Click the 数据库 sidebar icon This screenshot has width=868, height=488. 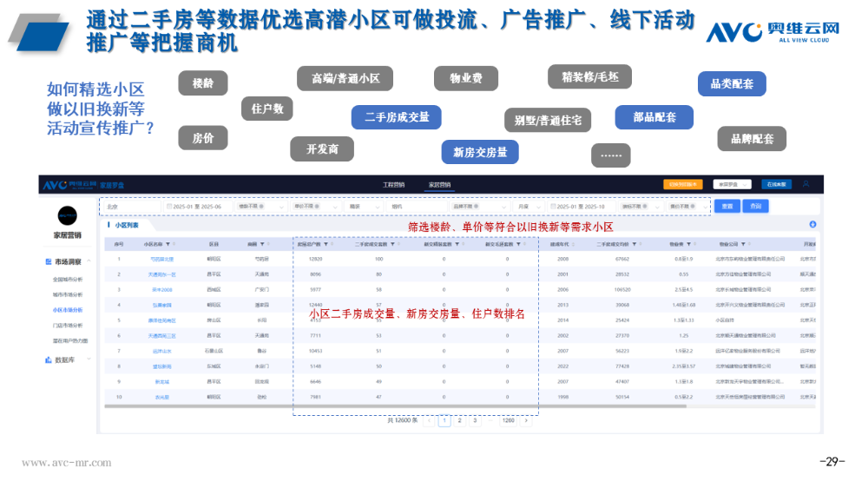(x=49, y=359)
